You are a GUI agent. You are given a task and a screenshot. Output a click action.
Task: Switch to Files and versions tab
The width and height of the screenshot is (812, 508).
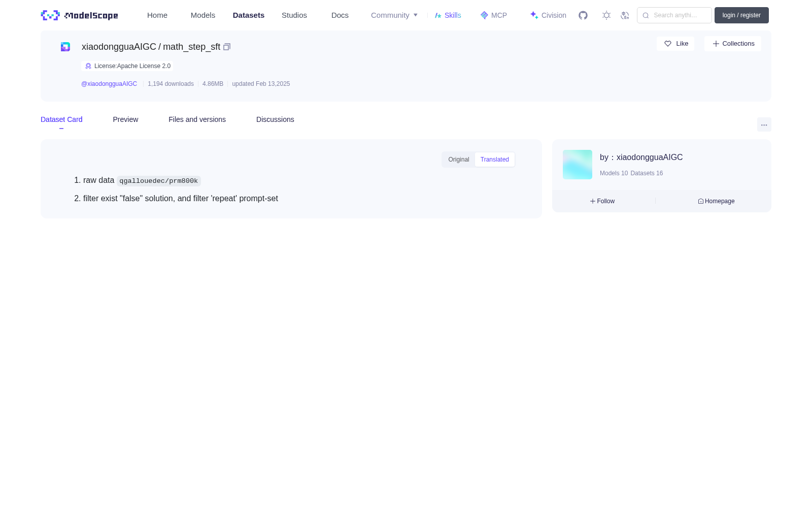click(x=197, y=119)
